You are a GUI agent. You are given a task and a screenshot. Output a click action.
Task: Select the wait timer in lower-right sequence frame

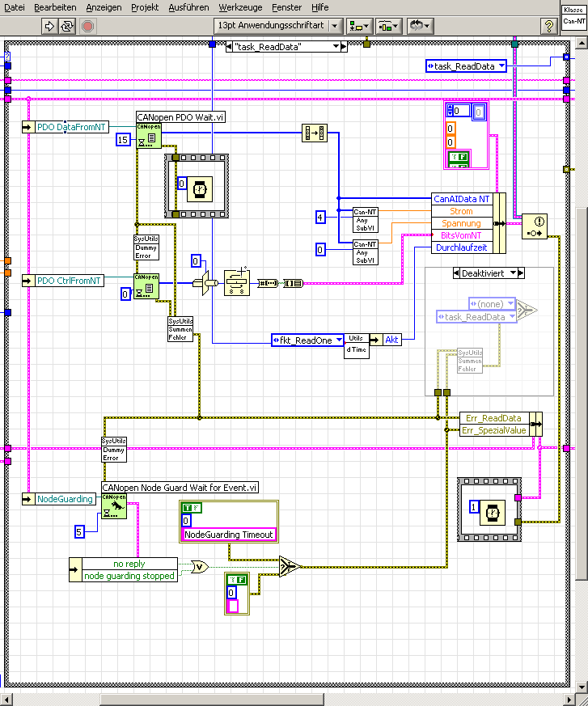tap(493, 513)
